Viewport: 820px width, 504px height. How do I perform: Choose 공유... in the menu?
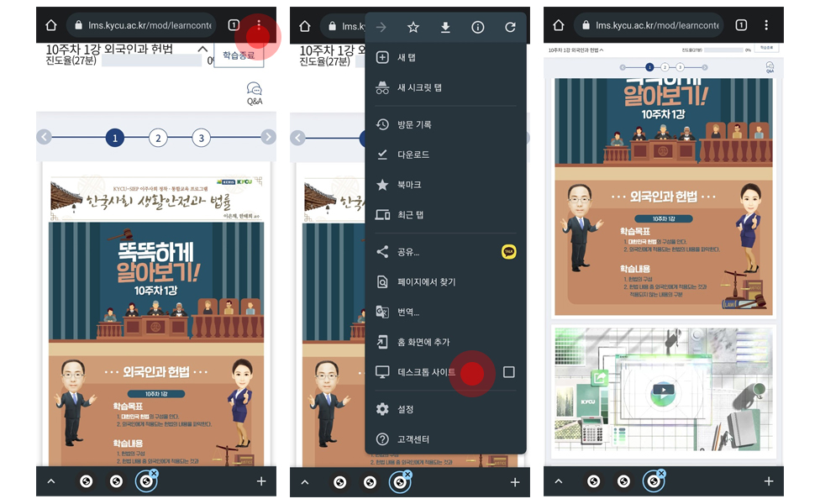tap(408, 252)
